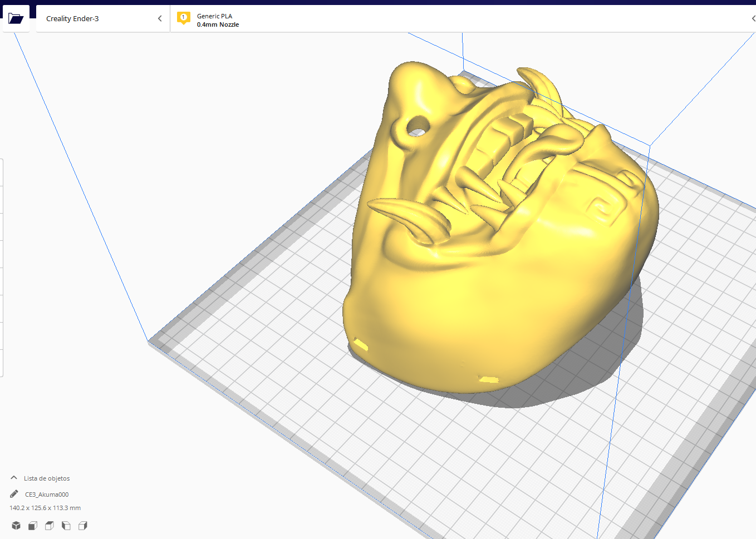Screen dimensions: 756x539
Task: Select the 3D view cube icon
Action: pos(16,525)
